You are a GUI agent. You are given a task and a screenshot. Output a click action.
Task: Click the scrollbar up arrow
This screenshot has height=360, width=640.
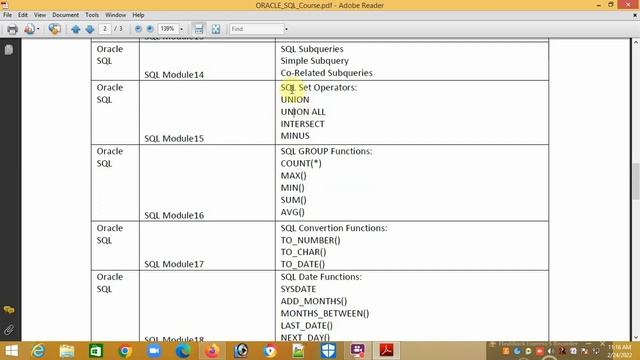click(x=636, y=42)
